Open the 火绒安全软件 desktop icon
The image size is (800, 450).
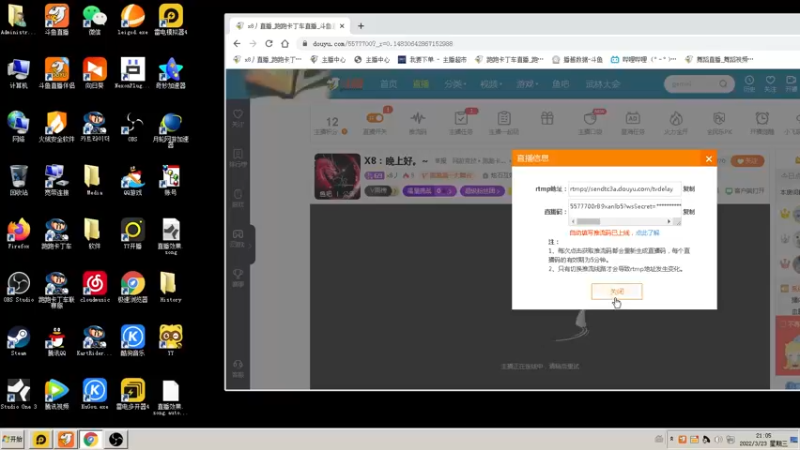[57, 126]
